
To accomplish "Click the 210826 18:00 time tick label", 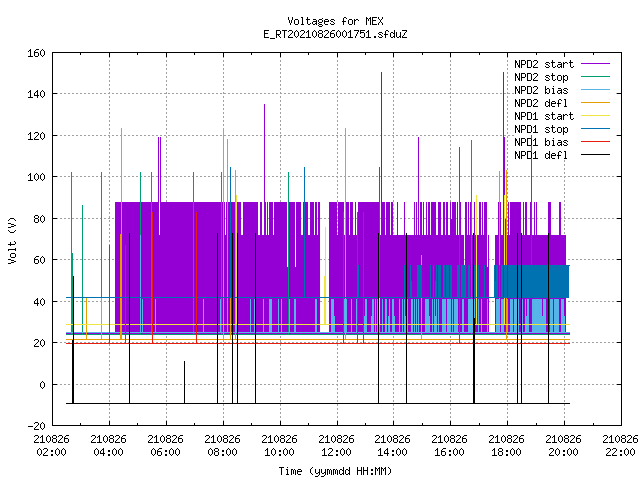I will click(x=506, y=446).
